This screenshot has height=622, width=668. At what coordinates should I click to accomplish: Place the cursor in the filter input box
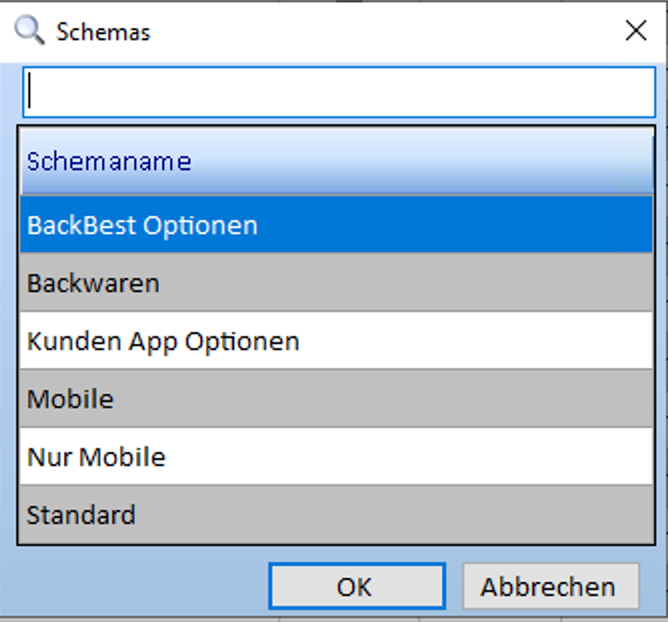340,92
